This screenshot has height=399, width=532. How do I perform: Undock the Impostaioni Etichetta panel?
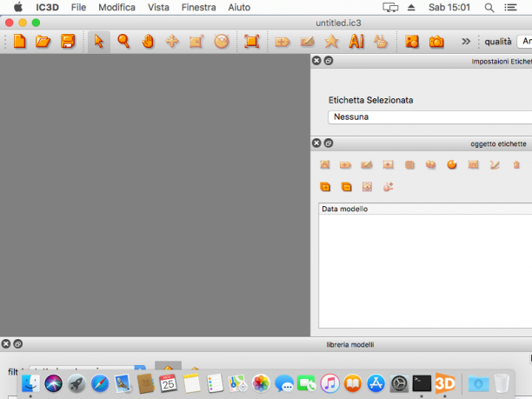point(329,61)
